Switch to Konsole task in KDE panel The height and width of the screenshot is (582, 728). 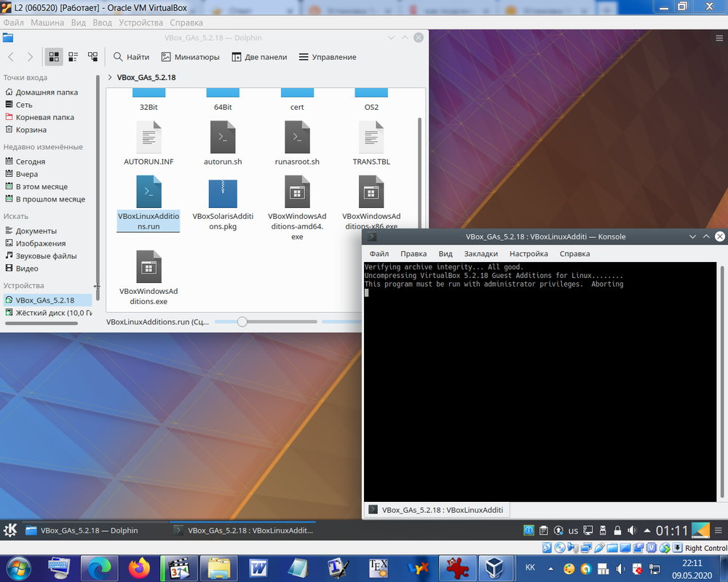pos(242,530)
